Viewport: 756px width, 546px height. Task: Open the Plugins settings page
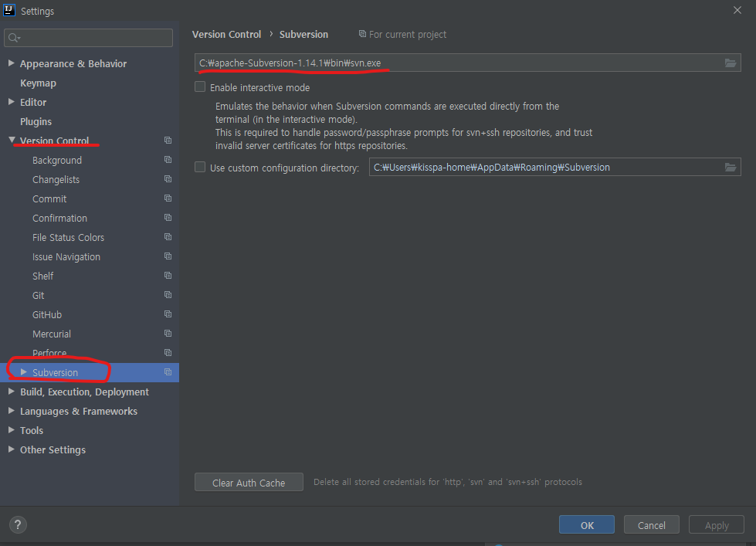pos(36,121)
